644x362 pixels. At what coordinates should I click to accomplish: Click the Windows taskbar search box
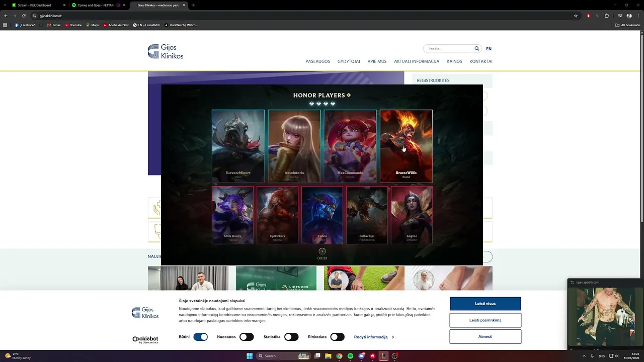(284, 356)
